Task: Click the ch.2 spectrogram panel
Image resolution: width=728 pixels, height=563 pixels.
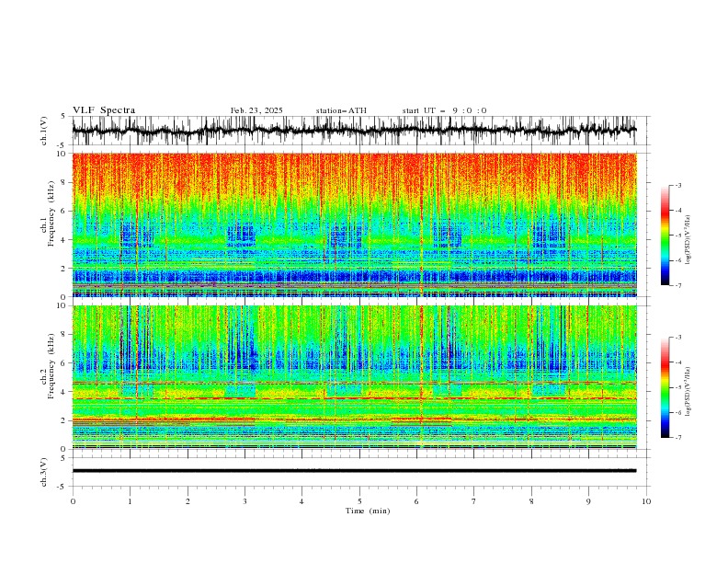Action: [354, 377]
